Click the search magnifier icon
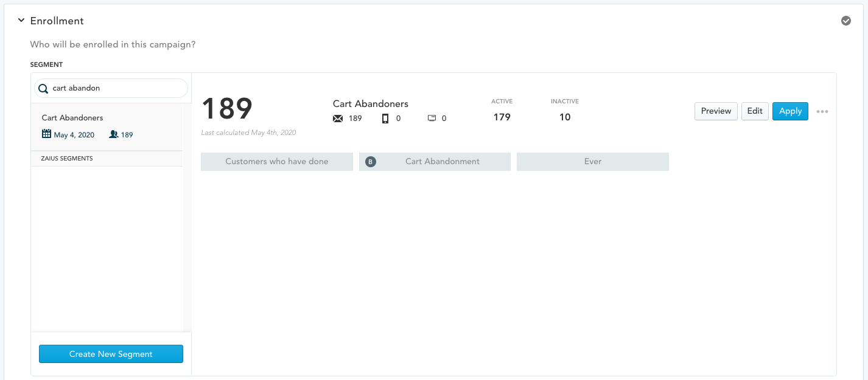This screenshot has width=868, height=380. pos(43,89)
